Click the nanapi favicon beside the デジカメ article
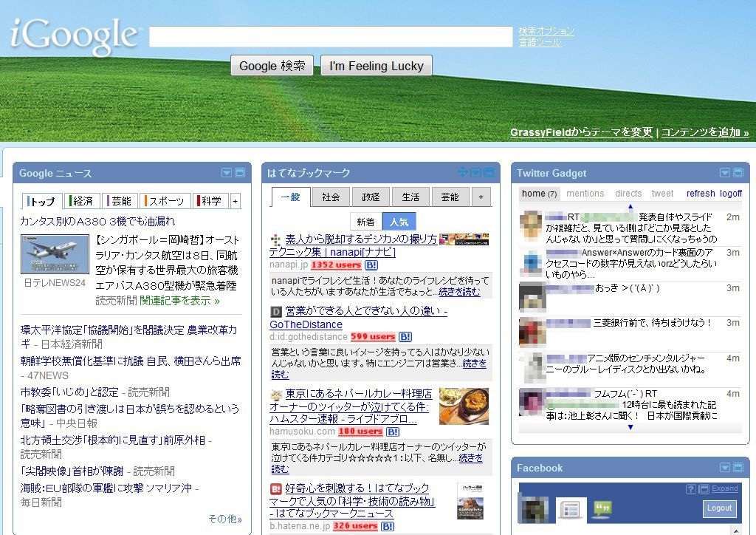 coord(275,239)
